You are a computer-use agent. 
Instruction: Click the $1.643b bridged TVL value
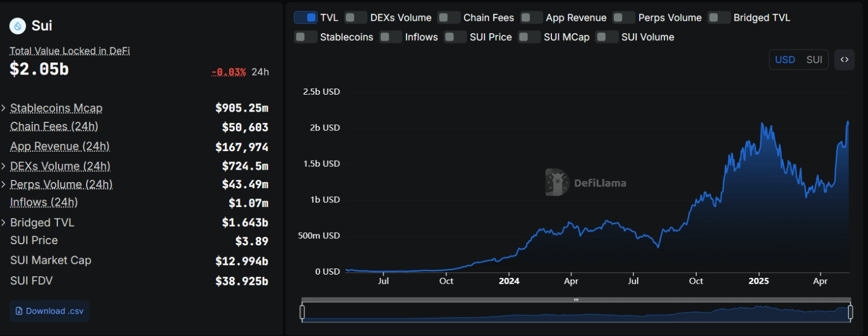245,223
